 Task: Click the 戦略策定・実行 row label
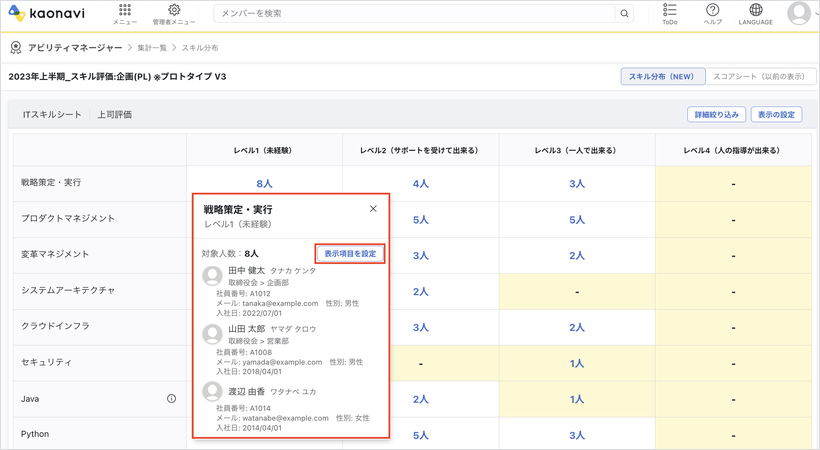pos(51,183)
